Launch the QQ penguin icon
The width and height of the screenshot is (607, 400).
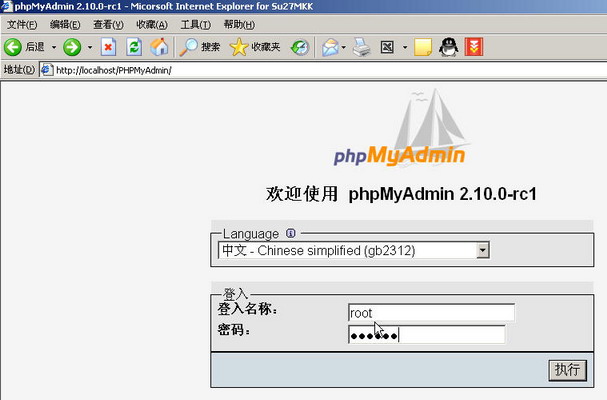pos(448,47)
